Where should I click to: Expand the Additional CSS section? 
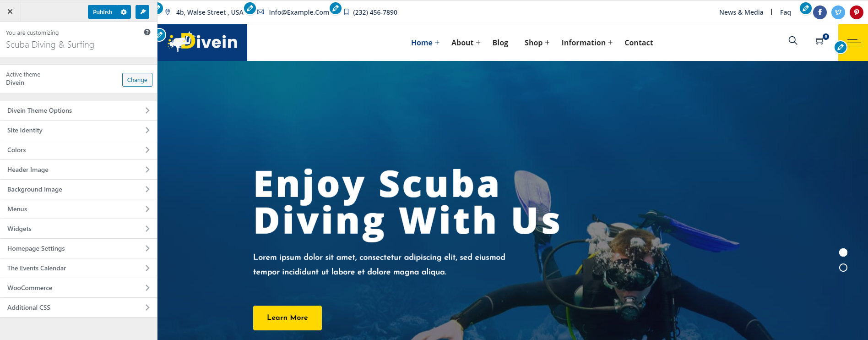pos(79,307)
